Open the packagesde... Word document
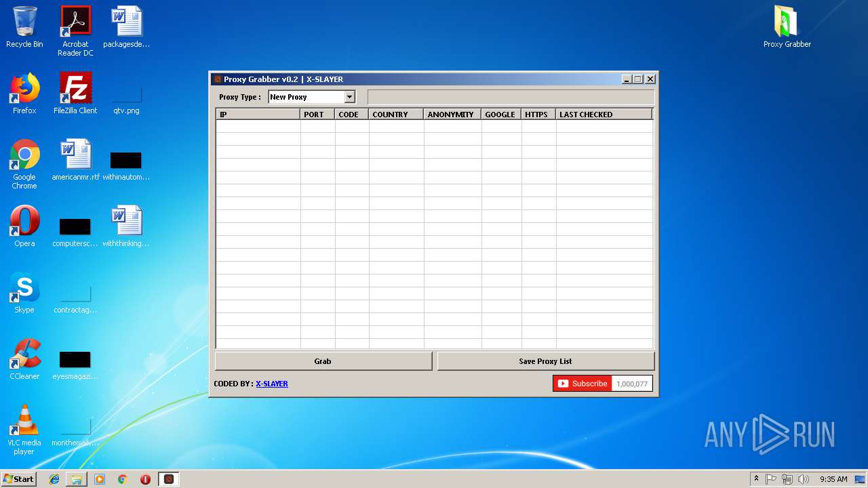 (127, 27)
